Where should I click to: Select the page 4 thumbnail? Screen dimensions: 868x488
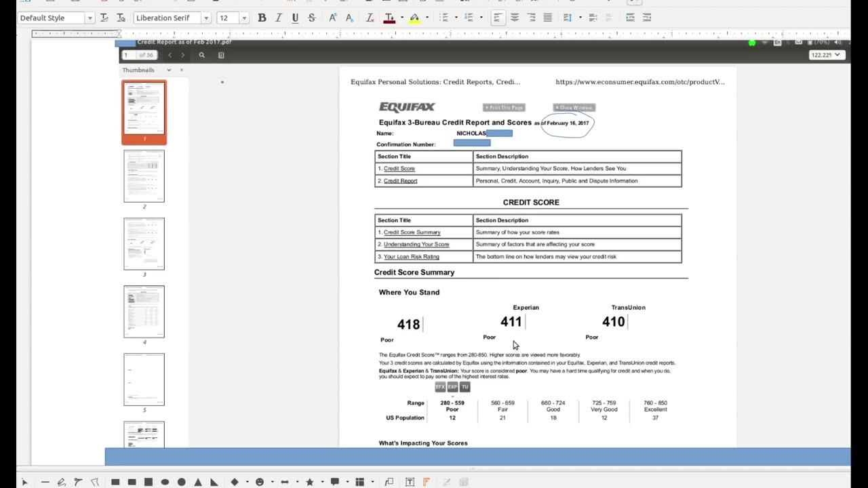(x=144, y=311)
